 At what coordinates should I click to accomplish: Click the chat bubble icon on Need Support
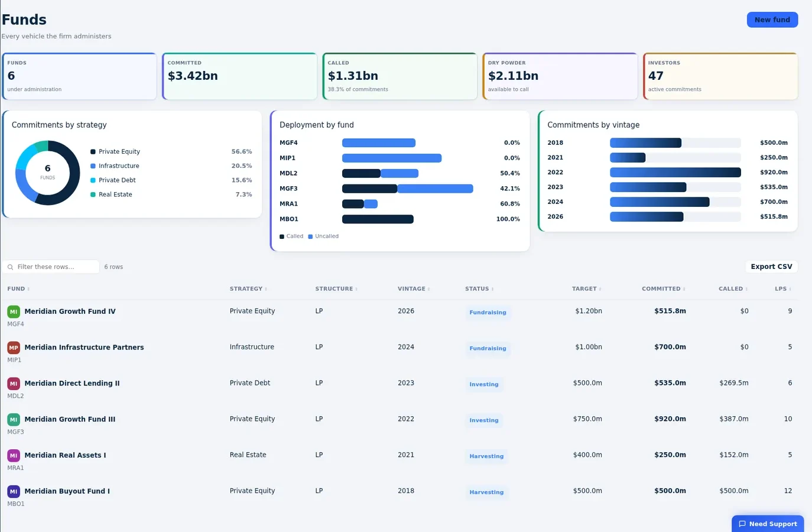[742, 524]
